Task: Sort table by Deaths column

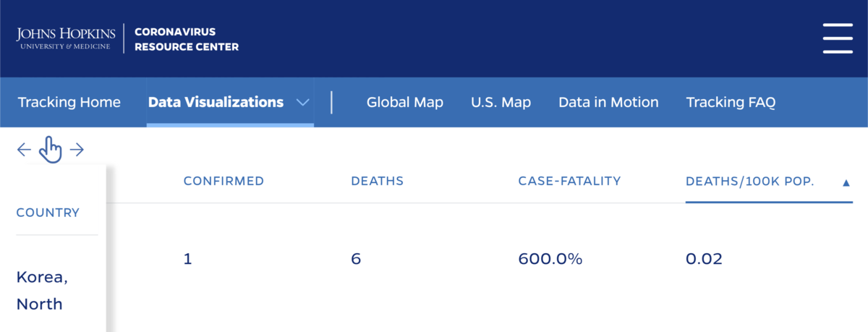Action: click(x=377, y=181)
